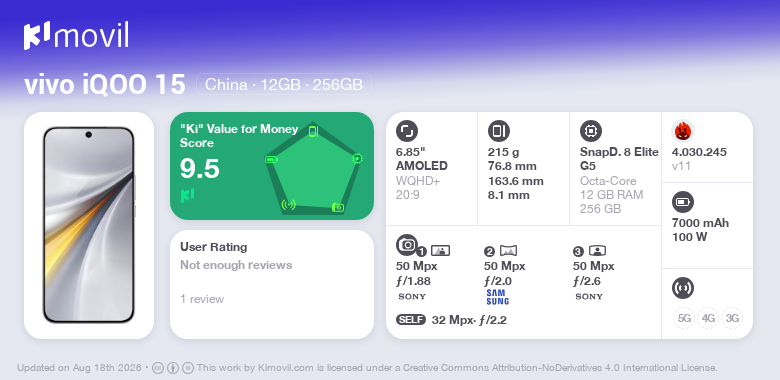Open the vivo iQOO 15 phone image

pos(89,225)
